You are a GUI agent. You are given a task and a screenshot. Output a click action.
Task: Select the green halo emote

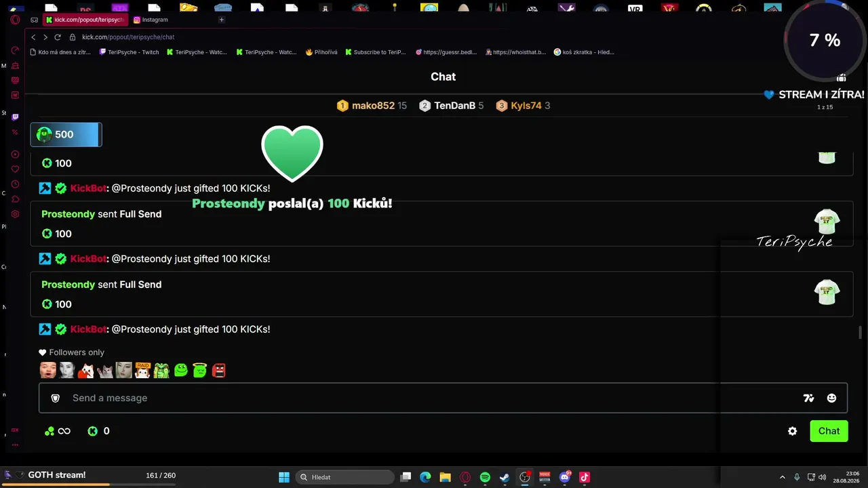[x=199, y=370]
